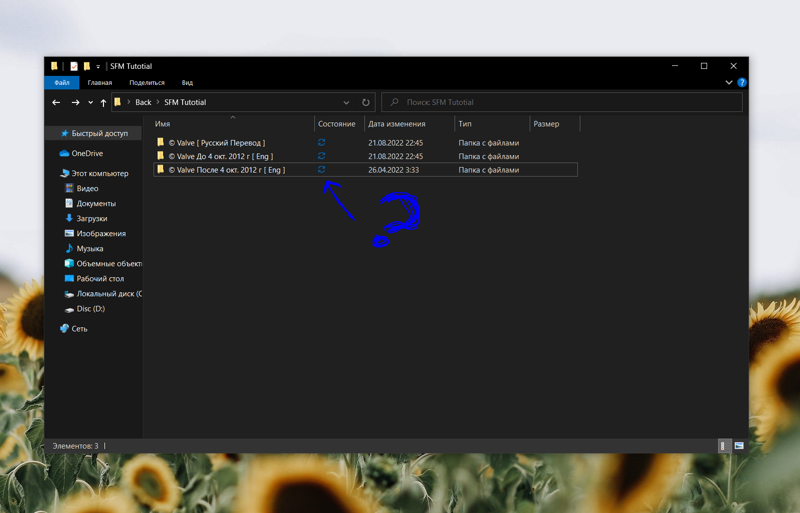Click folder icon of Русский Перевод row
Image resolution: width=800 pixels, height=513 pixels.
click(160, 142)
